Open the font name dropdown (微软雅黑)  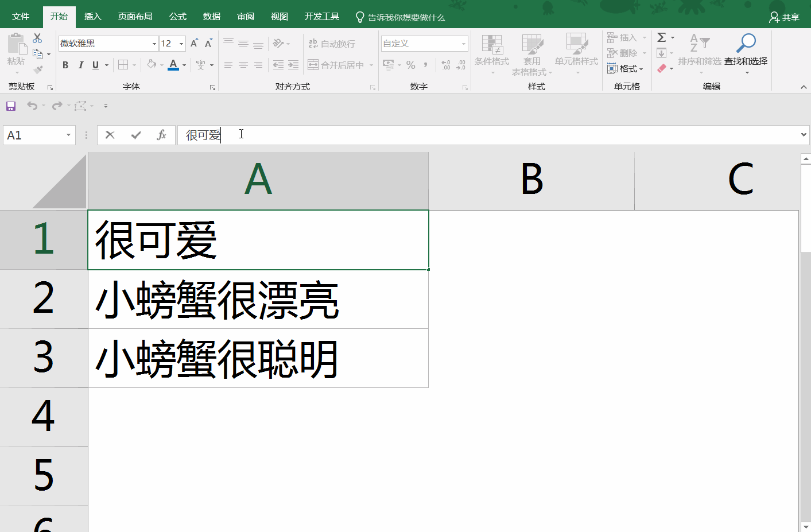point(154,44)
